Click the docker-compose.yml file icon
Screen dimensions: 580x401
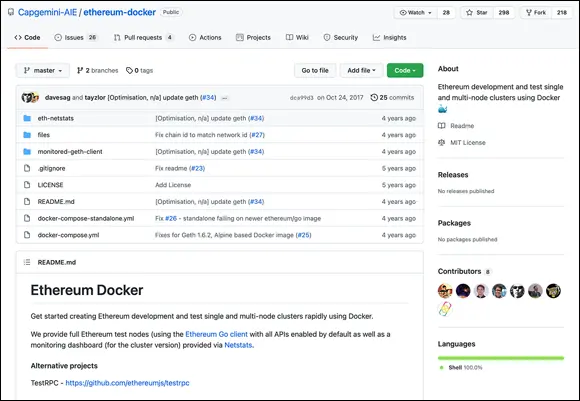tap(27, 235)
